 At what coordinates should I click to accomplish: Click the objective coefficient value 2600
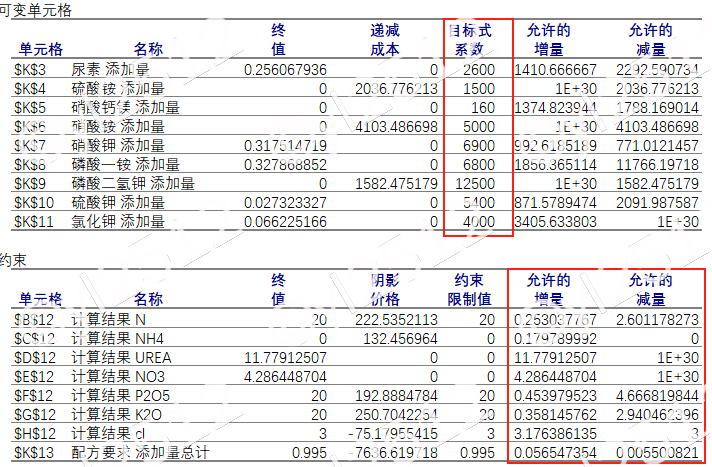[x=478, y=70]
